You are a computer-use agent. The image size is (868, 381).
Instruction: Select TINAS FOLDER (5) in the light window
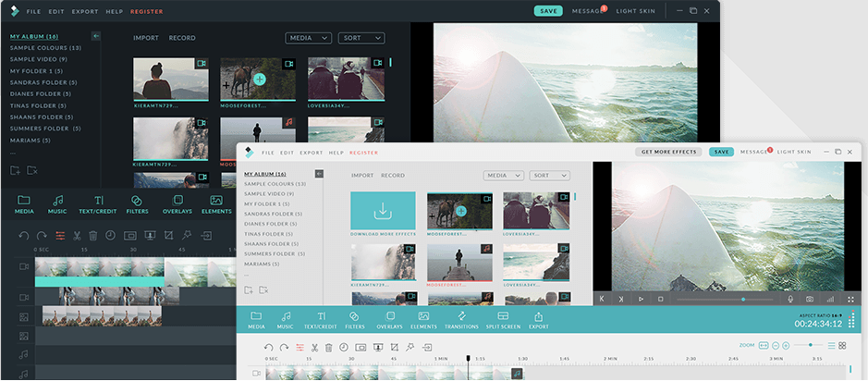tap(270, 234)
